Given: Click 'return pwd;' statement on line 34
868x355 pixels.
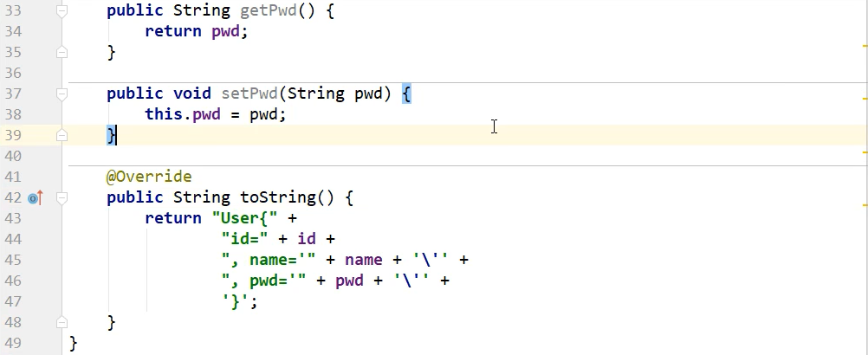Looking at the screenshot, I should tap(197, 31).
